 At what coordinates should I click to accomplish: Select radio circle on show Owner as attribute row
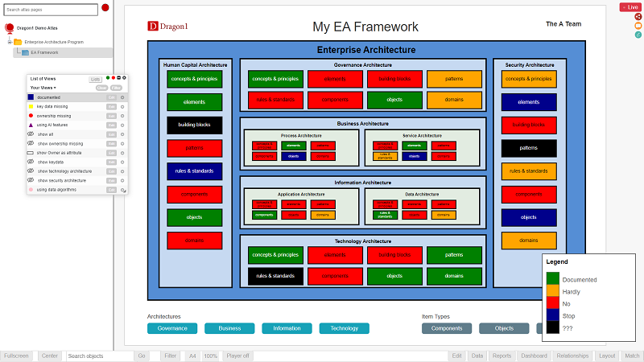click(122, 153)
